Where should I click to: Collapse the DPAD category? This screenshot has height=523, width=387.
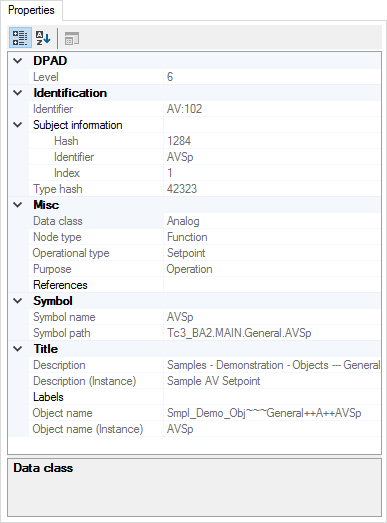[18, 61]
